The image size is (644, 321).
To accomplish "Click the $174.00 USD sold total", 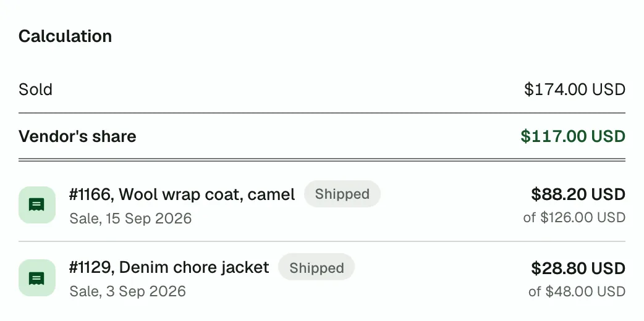I will (x=575, y=90).
